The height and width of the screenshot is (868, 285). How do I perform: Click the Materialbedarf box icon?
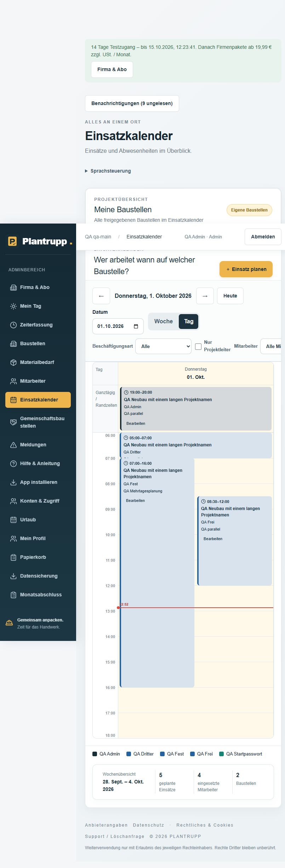[13, 363]
